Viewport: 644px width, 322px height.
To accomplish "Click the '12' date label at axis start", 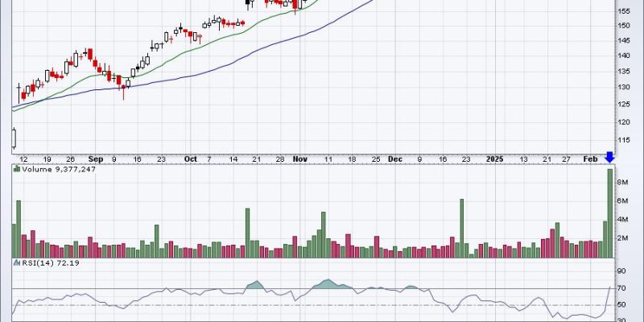I will tap(24, 159).
